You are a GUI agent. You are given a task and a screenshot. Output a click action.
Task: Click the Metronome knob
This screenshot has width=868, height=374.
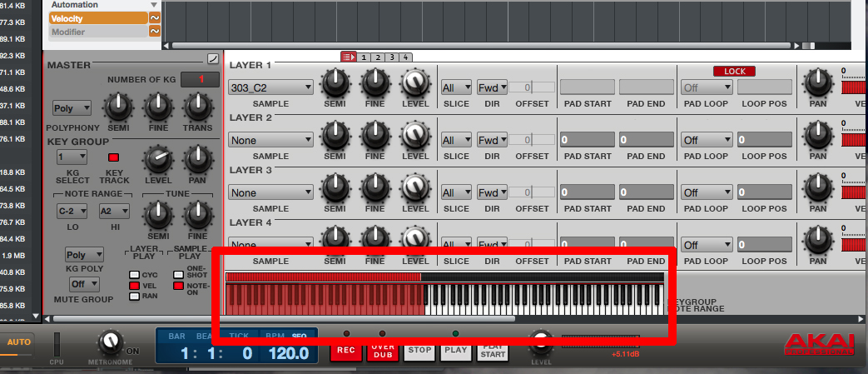coord(109,342)
